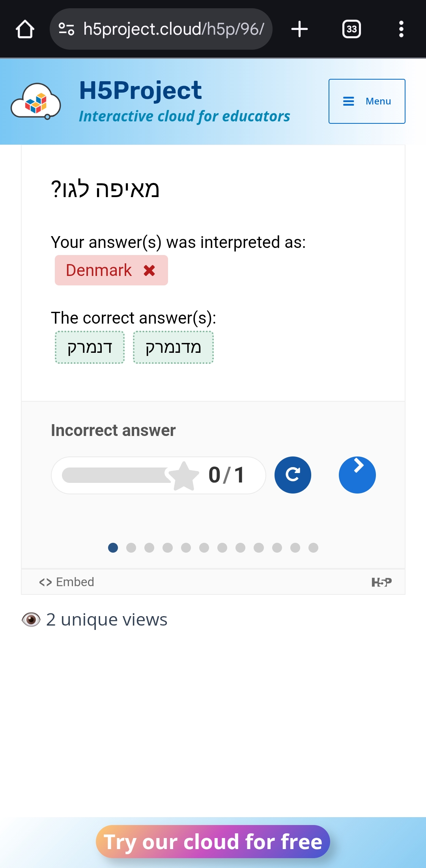This screenshot has width=426, height=868.
Task: Click the score progress bar
Action: coord(118,475)
